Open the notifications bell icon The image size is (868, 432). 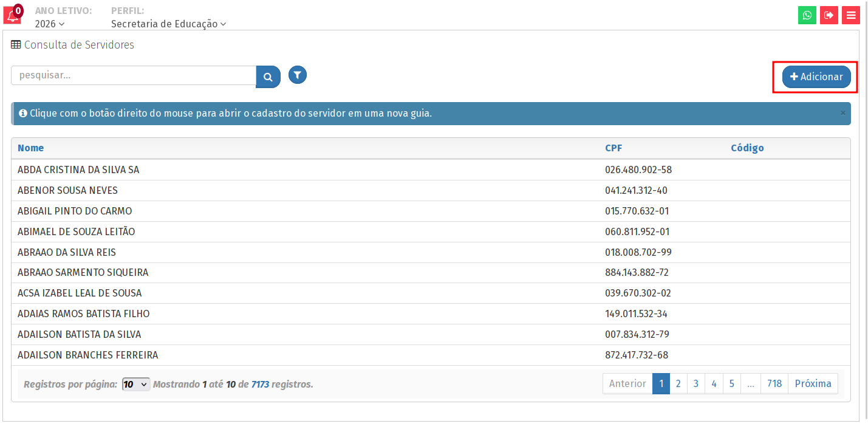click(12, 15)
